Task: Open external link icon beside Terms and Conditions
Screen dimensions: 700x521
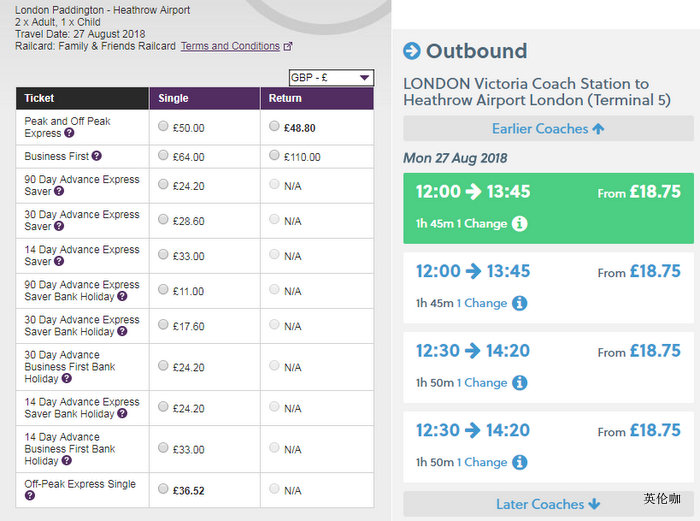Action: pos(289,46)
